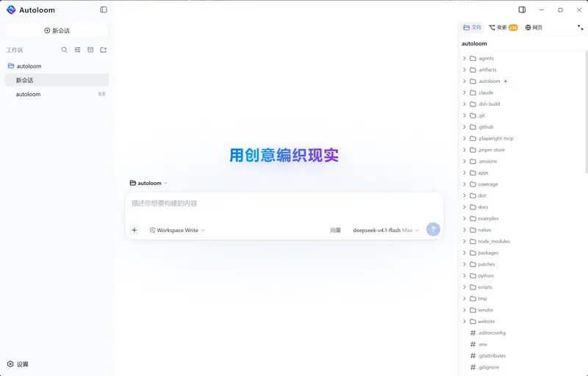Viewport: 588px width, 376px height.
Task: Expand the right panel with arrows icon
Action: 580,27
